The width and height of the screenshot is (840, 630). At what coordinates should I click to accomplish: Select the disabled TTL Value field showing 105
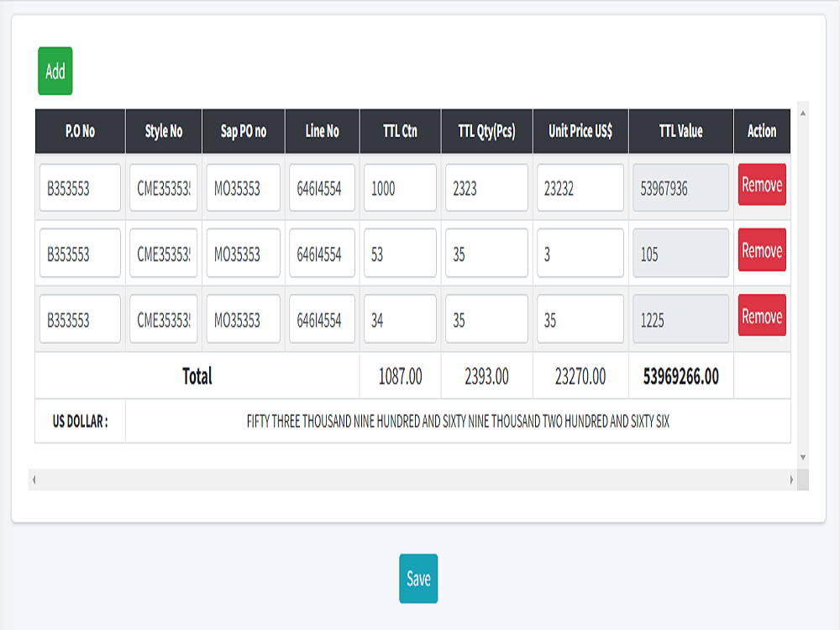click(x=680, y=252)
